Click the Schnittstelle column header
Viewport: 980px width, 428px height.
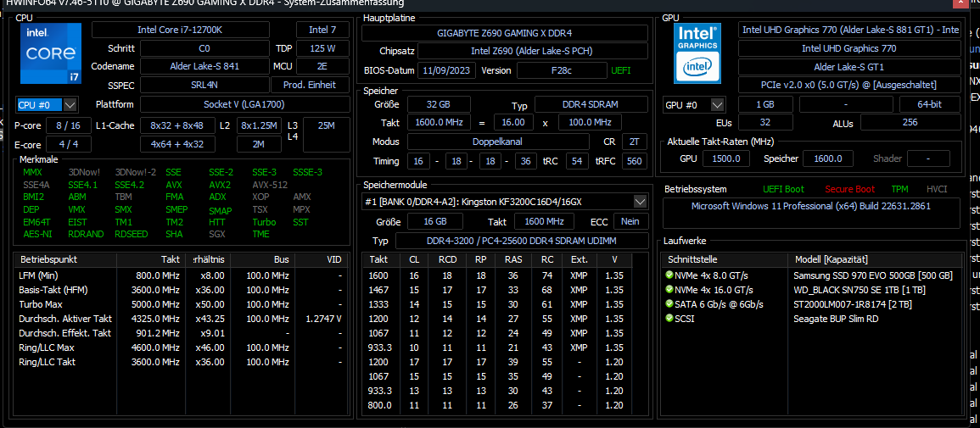tap(725, 259)
